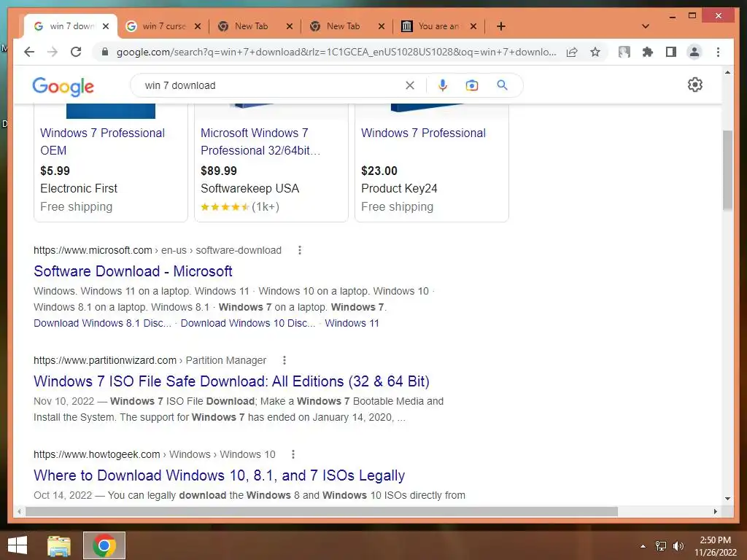747x560 pixels.
Task: Open File Explorer from the taskbar
Action: [58, 545]
